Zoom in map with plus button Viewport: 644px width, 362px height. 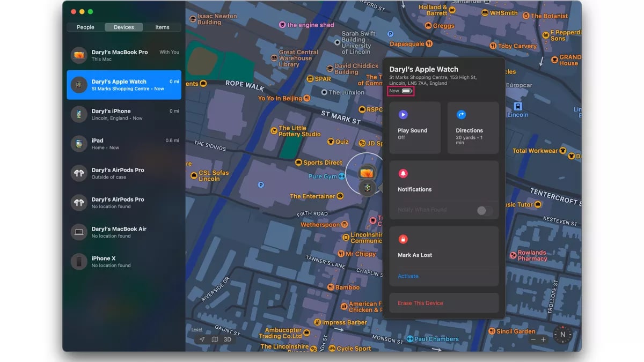pos(543,339)
